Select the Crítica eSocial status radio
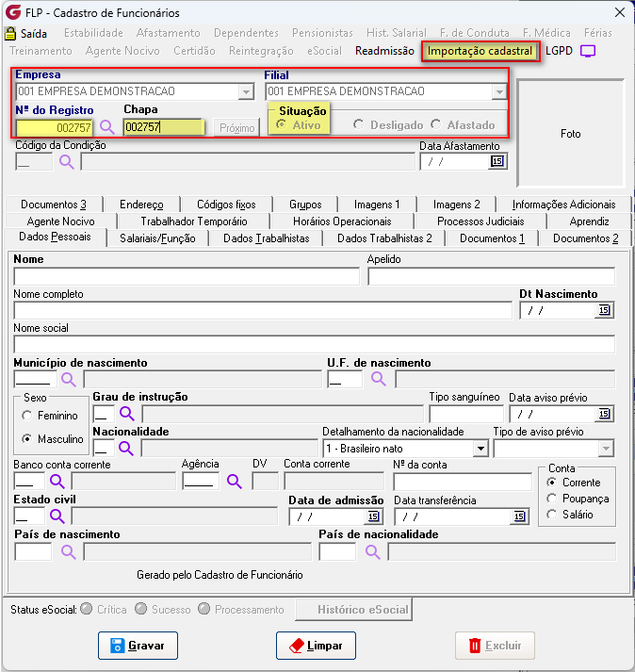The width and height of the screenshot is (635, 672). click(86, 609)
